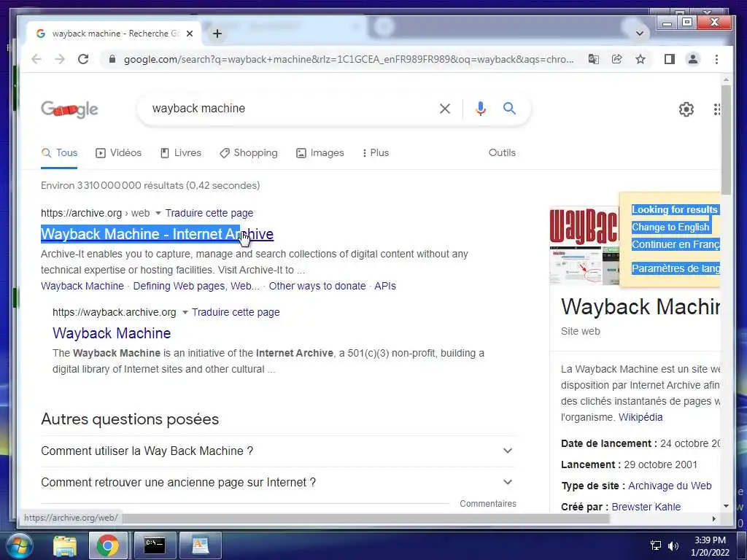Start voice search with the microphone icon

click(x=481, y=109)
